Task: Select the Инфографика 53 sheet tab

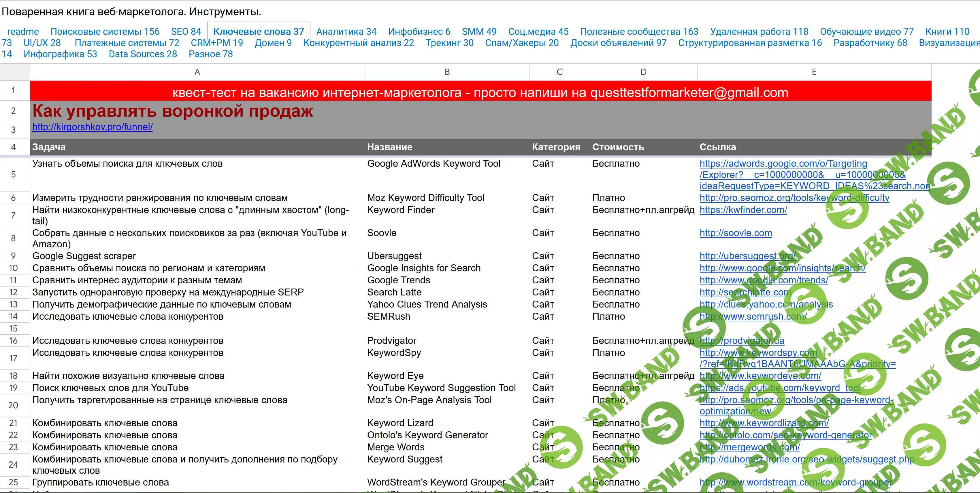Action: [60, 54]
